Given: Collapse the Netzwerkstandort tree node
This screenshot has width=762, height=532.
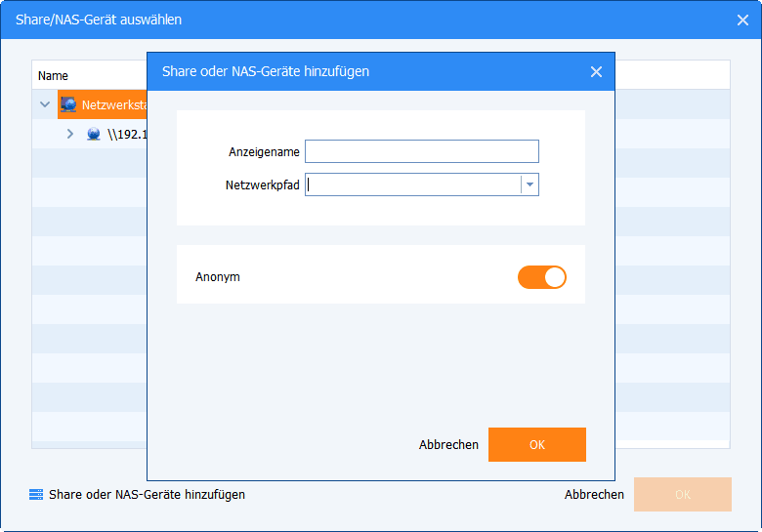Looking at the screenshot, I should click(45, 104).
